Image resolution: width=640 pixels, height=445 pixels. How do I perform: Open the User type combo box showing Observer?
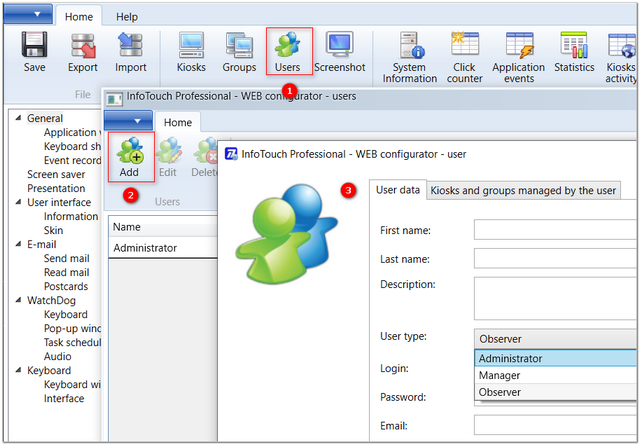pyautogui.click(x=557, y=339)
